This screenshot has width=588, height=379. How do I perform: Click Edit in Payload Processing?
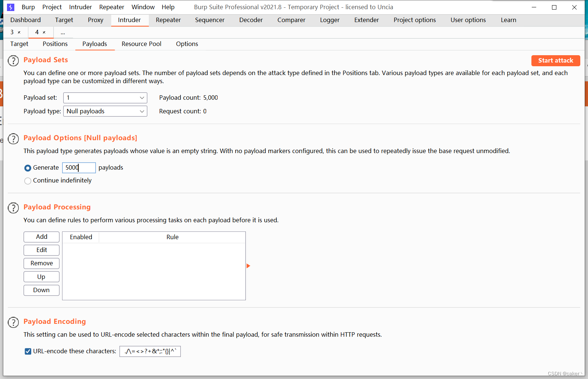[42, 250]
